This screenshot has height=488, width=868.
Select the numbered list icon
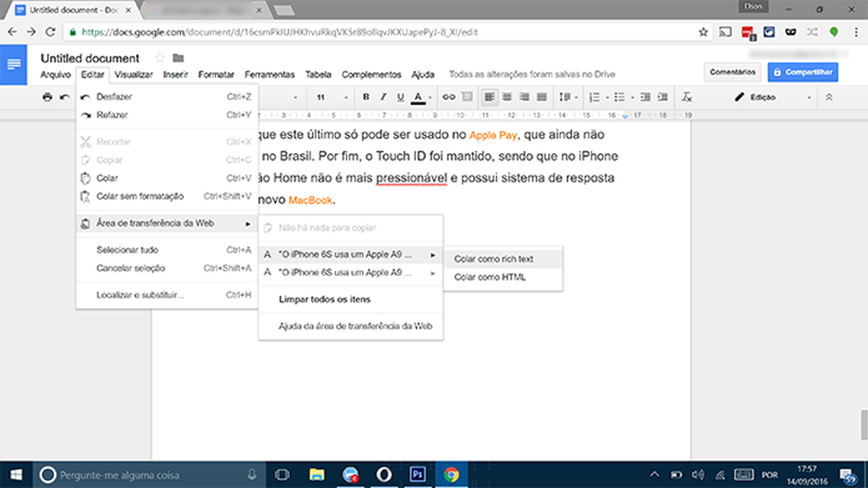tap(593, 97)
